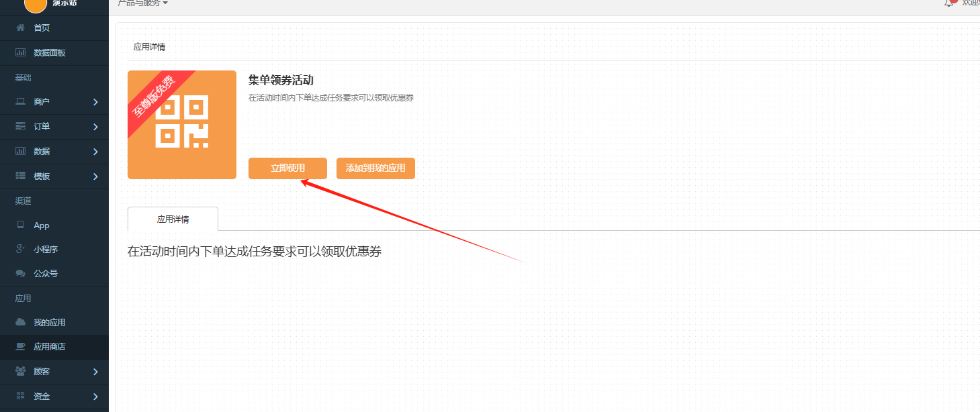The height and width of the screenshot is (412, 980).
Task: Click the tablet icon beside App
Action: (20, 225)
